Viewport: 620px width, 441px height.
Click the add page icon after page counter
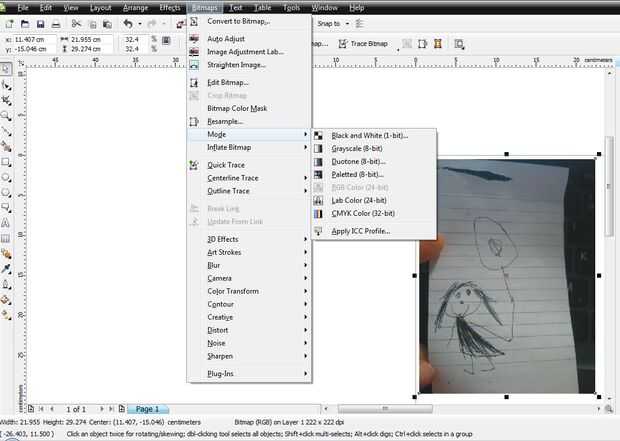tap(122, 409)
